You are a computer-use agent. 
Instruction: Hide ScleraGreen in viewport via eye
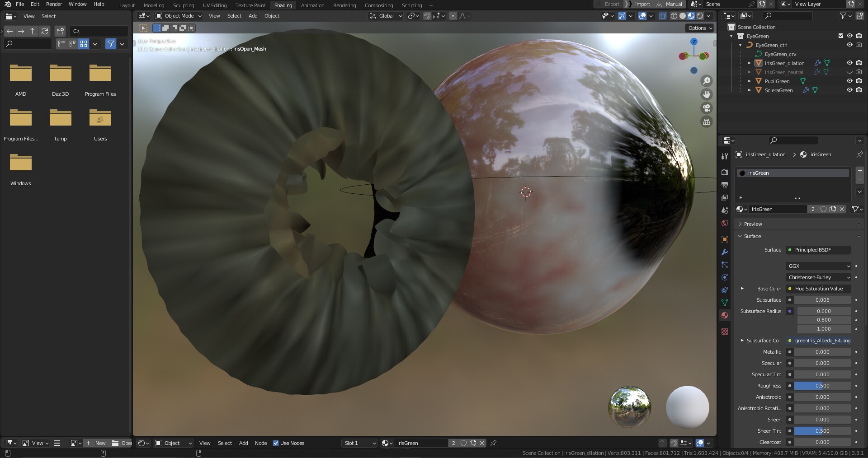pyautogui.click(x=849, y=90)
